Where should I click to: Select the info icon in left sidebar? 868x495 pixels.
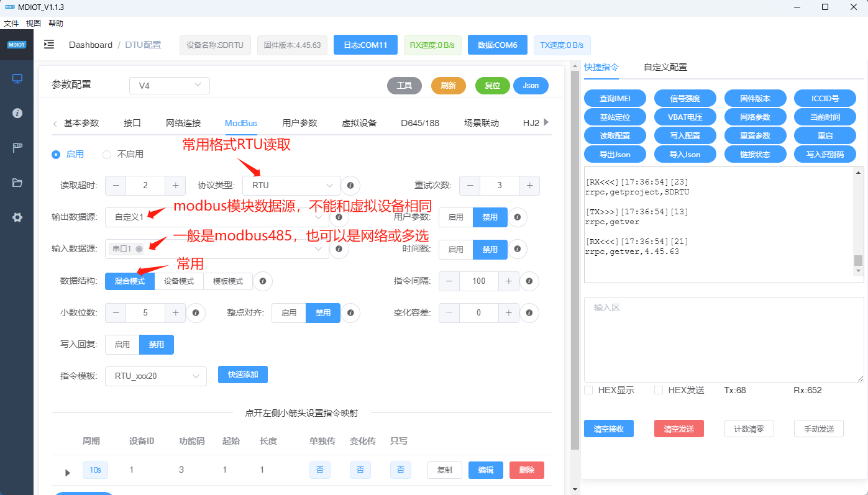16,113
